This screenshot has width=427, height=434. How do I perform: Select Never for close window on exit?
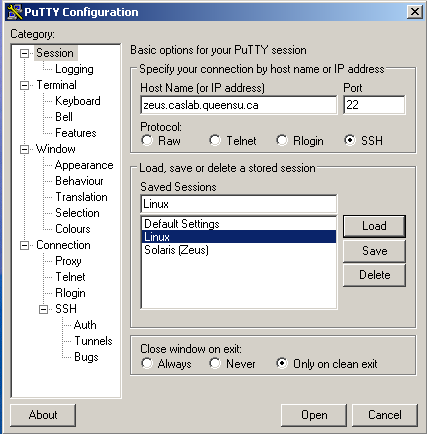[215, 363]
